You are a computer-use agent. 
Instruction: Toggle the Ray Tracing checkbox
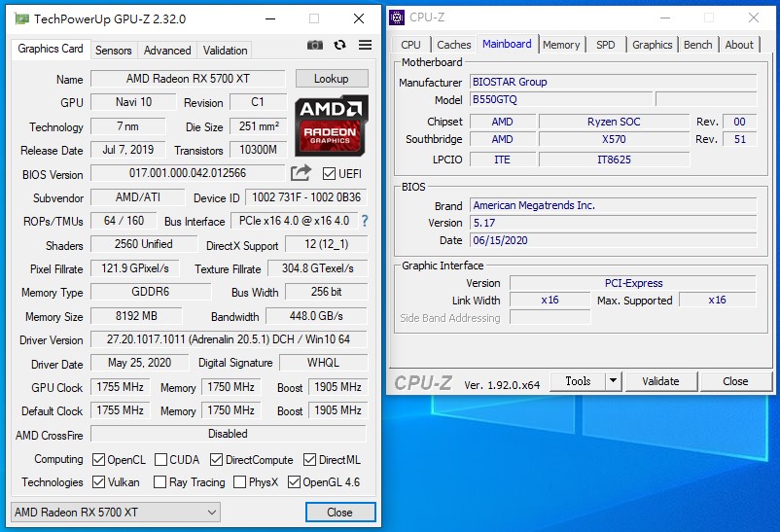[x=160, y=481]
